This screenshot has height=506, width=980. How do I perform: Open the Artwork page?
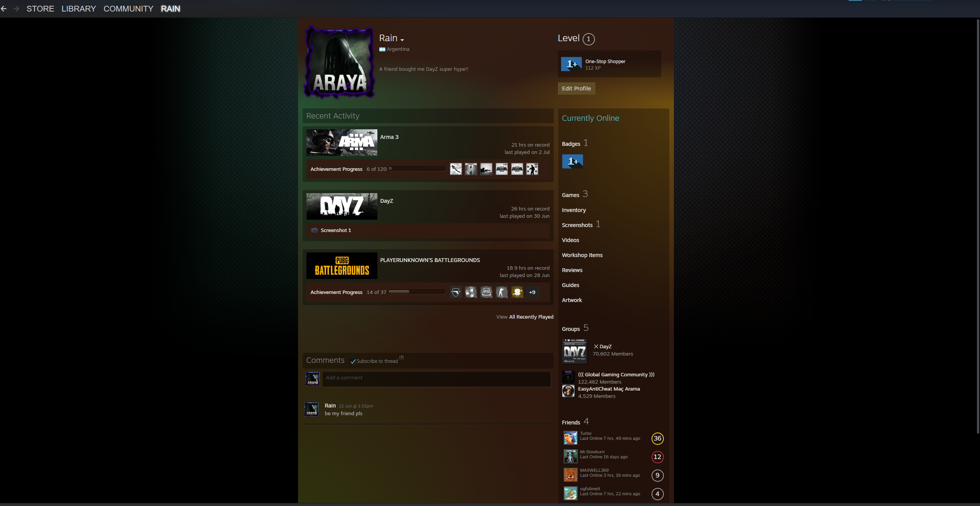[572, 300]
